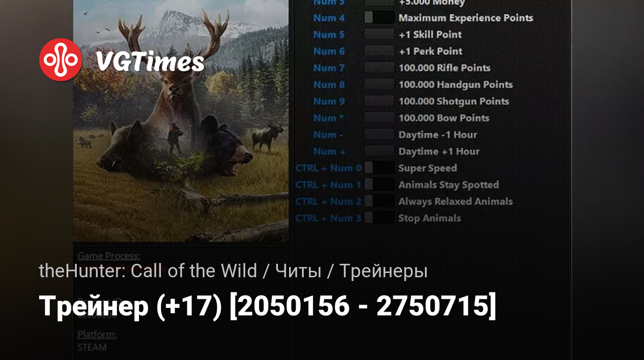Image resolution: width=644 pixels, height=360 pixels.
Task: Open theHunter: Call of the Wild breadcrumb
Action: [148, 271]
